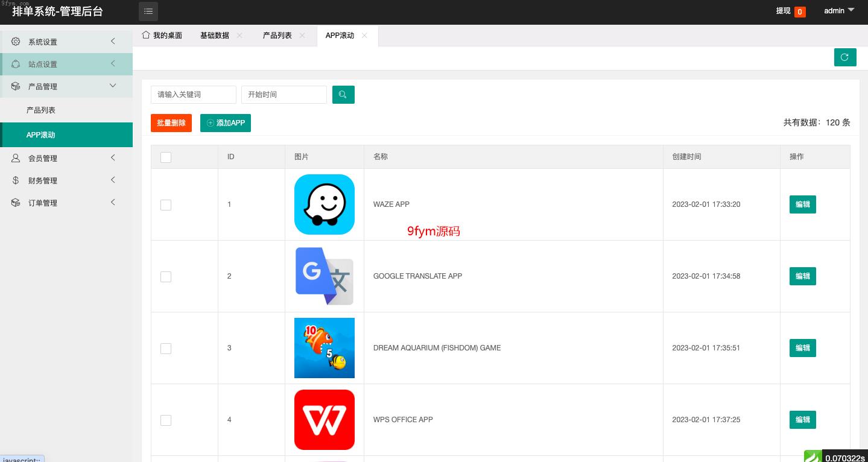Viewport: 868px width, 462px height.
Task: Close the 基础数据 tab
Action: point(239,36)
